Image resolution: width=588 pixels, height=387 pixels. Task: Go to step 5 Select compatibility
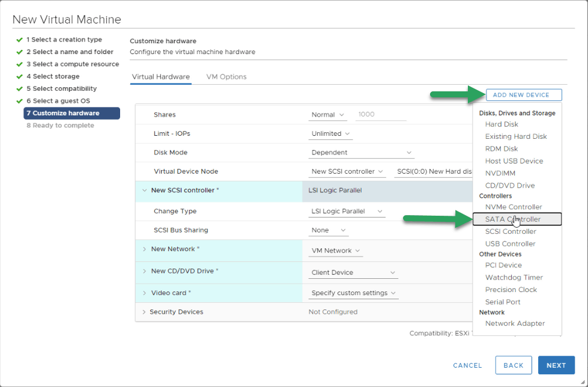coord(61,88)
